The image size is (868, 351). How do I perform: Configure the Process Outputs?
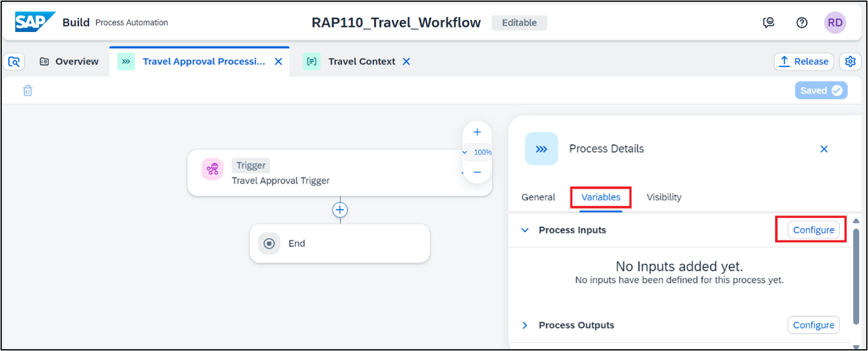point(813,325)
